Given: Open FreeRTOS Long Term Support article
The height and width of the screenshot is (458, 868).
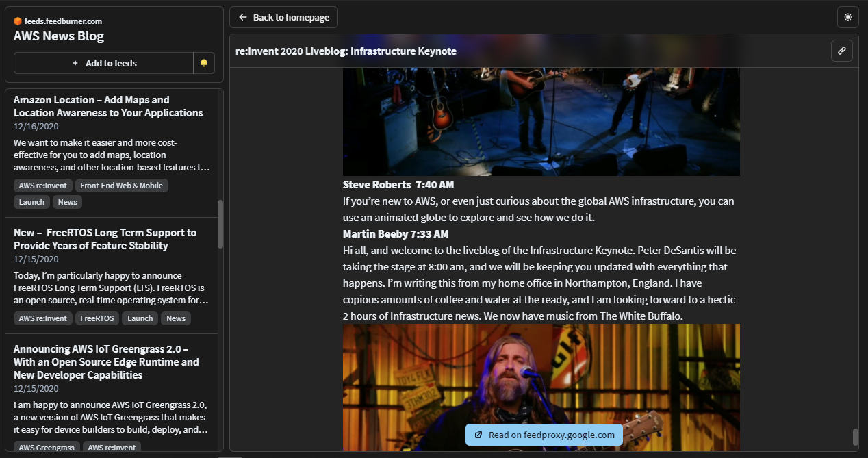Looking at the screenshot, I should click(x=105, y=239).
